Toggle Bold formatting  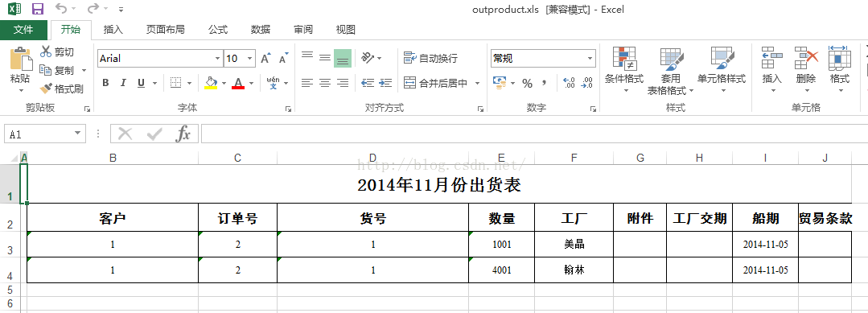[x=105, y=83]
